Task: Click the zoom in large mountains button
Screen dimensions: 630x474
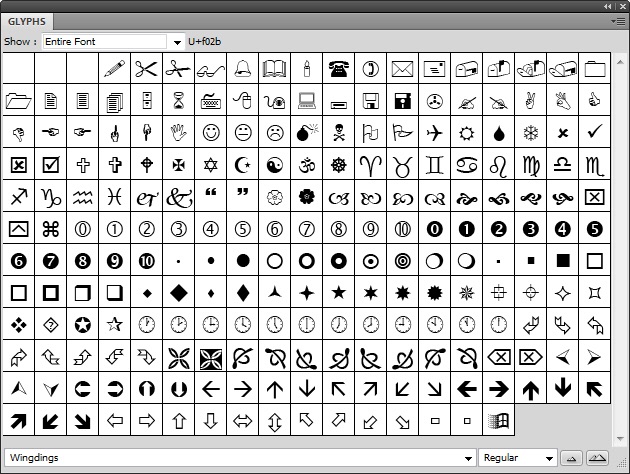Action: (x=597, y=457)
